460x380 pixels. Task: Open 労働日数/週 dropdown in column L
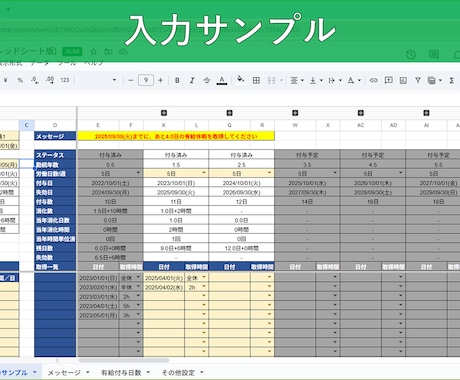coord(204,173)
